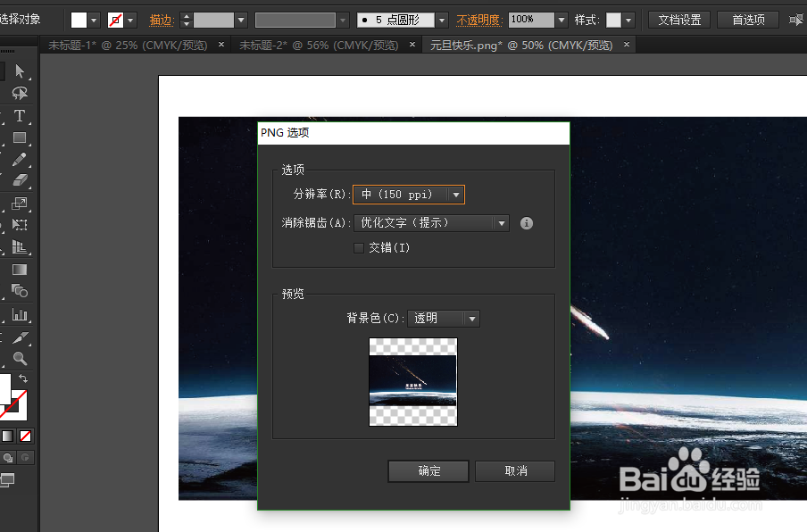
Task: Select the Column Graph tool
Action: [x=20, y=314]
